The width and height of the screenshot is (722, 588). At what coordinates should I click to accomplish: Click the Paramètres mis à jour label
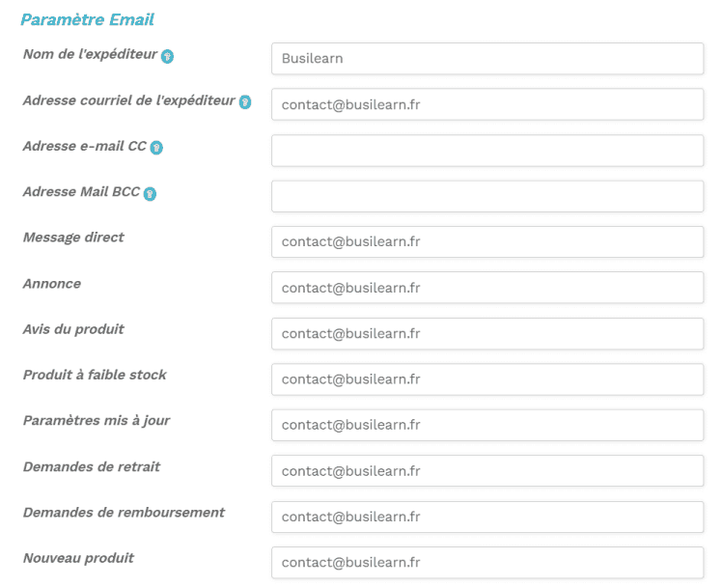(x=97, y=421)
